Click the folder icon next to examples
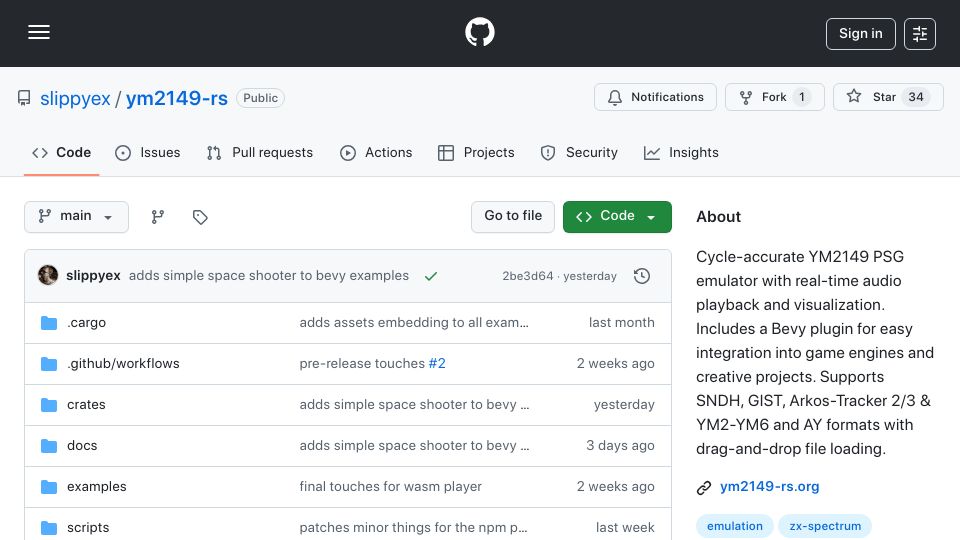 click(49, 487)
